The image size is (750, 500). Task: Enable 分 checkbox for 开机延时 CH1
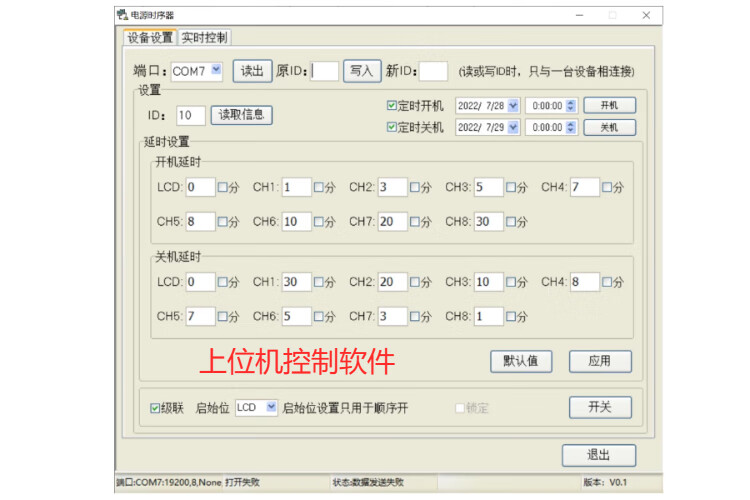tap(319, 187)
